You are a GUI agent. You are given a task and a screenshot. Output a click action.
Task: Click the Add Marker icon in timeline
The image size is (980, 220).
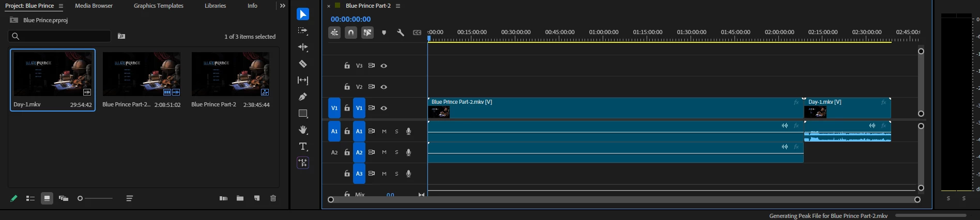click(384, 33)
